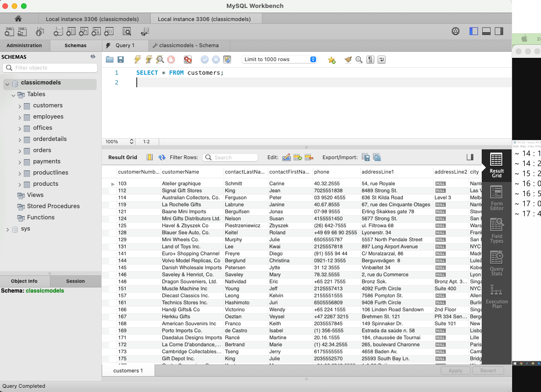Screen dimensions: 541x392
Task: Expand orderdetails table node
Action: 20,140
